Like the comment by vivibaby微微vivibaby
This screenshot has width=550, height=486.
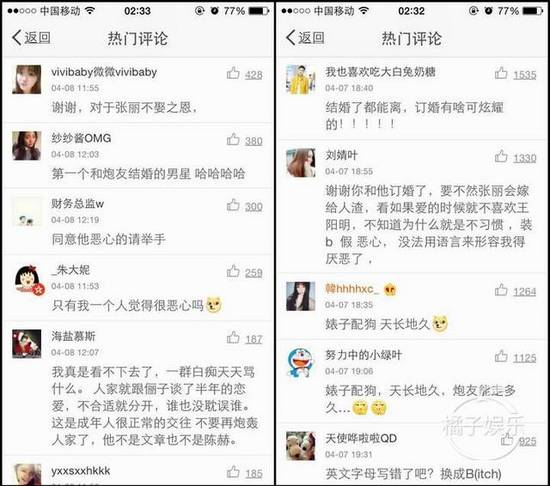pyautogui.click(x=233, y=73)
